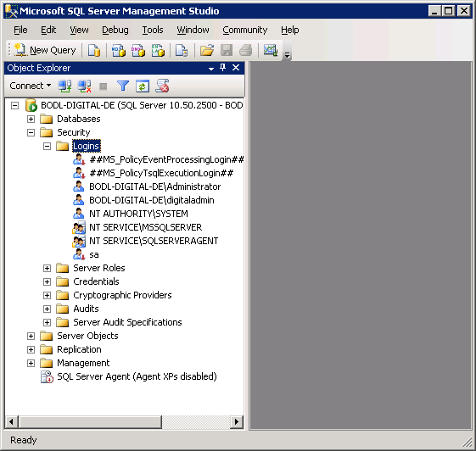
Task: Select BODL-DIGITAL-DE\digitaladmin login
Action: (152, 200)
